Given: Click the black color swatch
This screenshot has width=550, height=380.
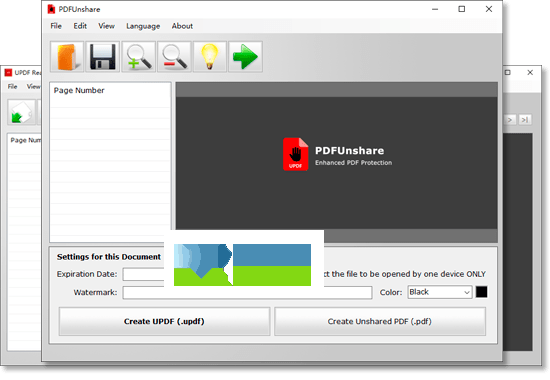Looking at the screenshot, I should (481, 292).
